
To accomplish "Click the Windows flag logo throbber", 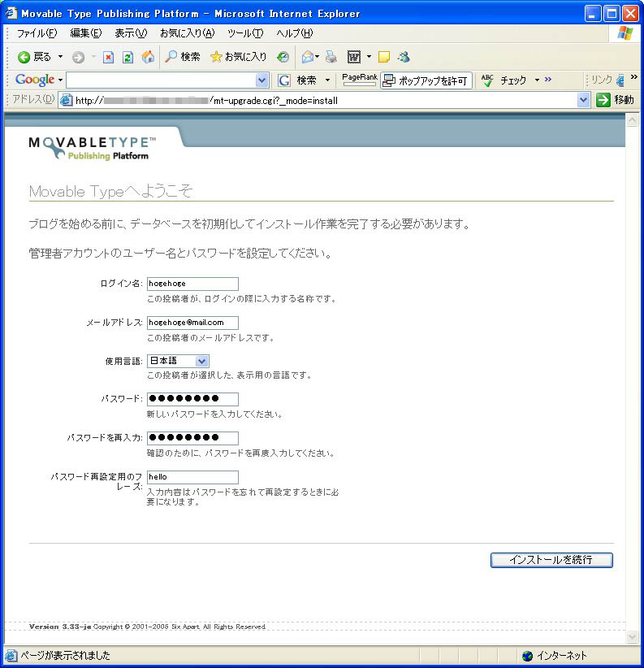I will coord(625,33).
